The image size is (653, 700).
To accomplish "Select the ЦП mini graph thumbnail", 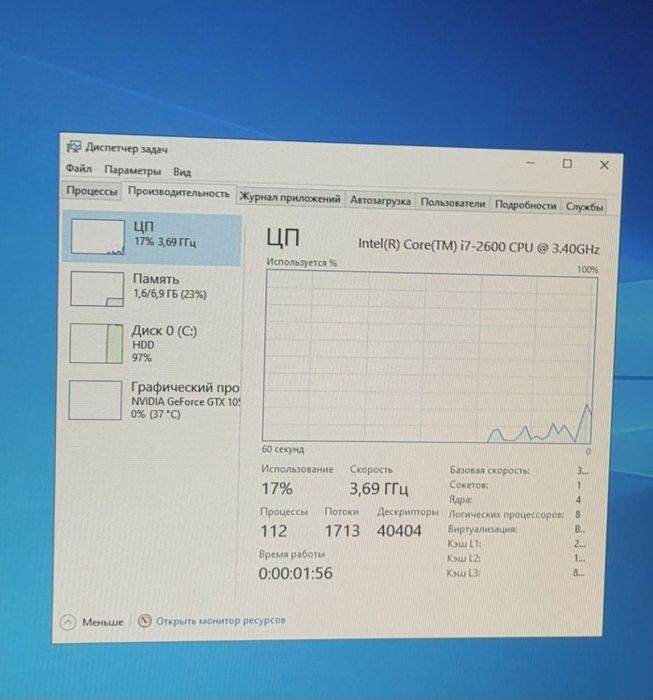I will tap(98, 237).
